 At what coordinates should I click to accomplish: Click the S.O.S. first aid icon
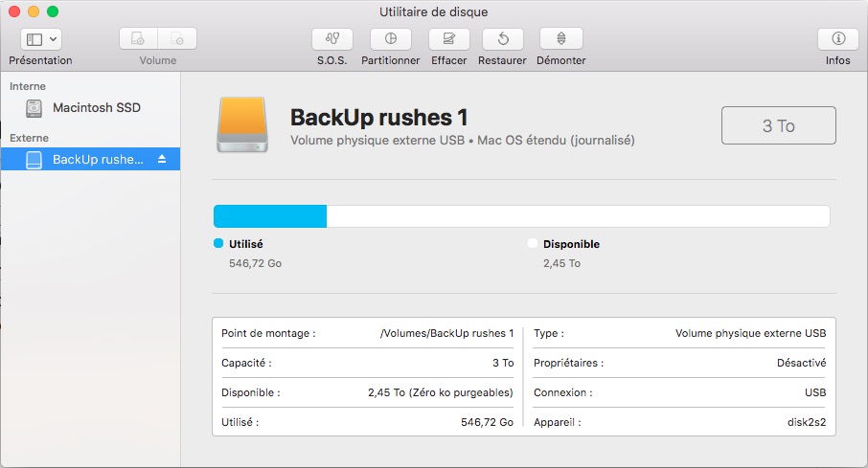tap(332, 39)
